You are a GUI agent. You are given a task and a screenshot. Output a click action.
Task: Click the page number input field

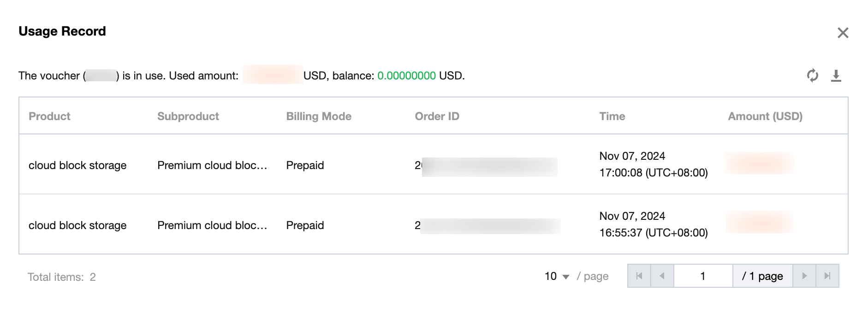coord(703,276)
